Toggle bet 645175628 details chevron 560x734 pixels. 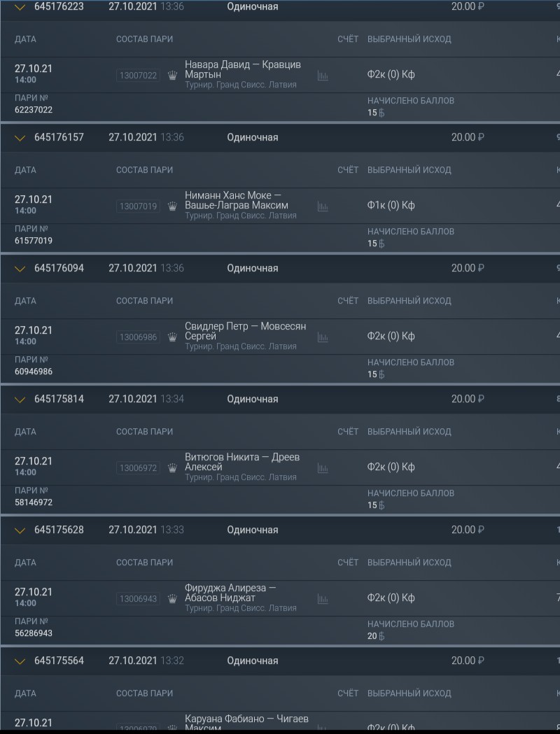(20, 530)
